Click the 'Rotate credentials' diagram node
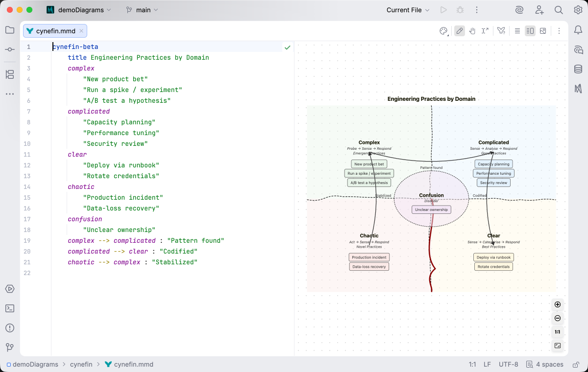The image size is (588, 372). [493, 266]
